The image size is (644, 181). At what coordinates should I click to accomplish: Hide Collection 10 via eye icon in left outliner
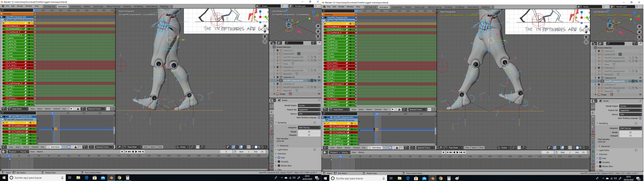(x=319, y=77)
